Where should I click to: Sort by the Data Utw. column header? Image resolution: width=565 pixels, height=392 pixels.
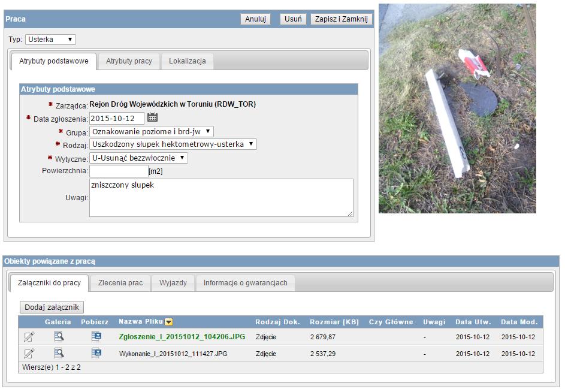pyautogui.click(x=473, y=322)
